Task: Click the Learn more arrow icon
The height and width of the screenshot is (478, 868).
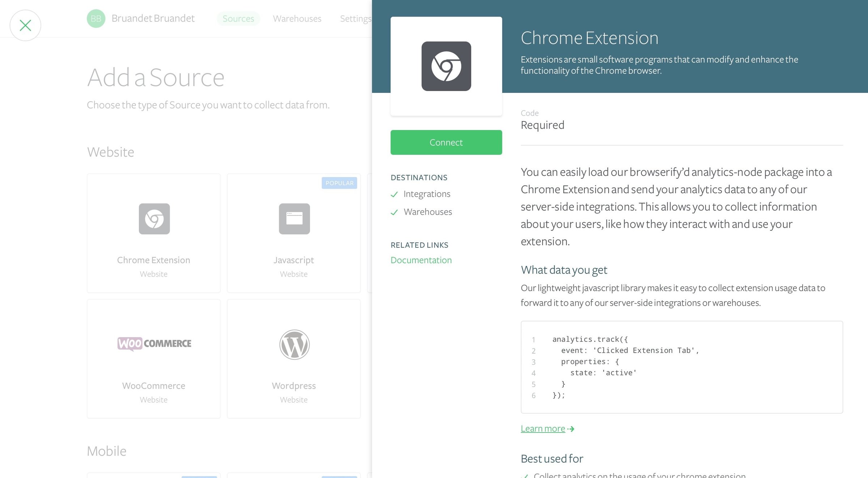Action: (x=571, y=429)
